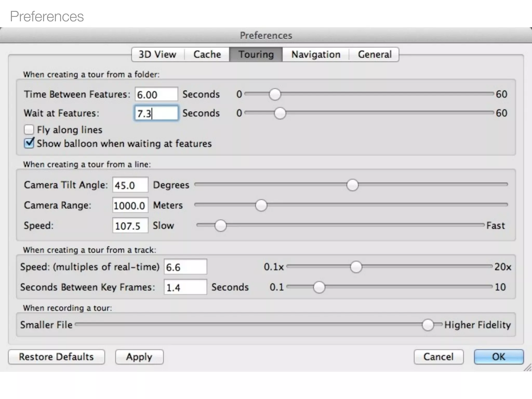Click the Wait at Features slider knob
Screen dimensions: 532x399
click(x=280, y=113)
